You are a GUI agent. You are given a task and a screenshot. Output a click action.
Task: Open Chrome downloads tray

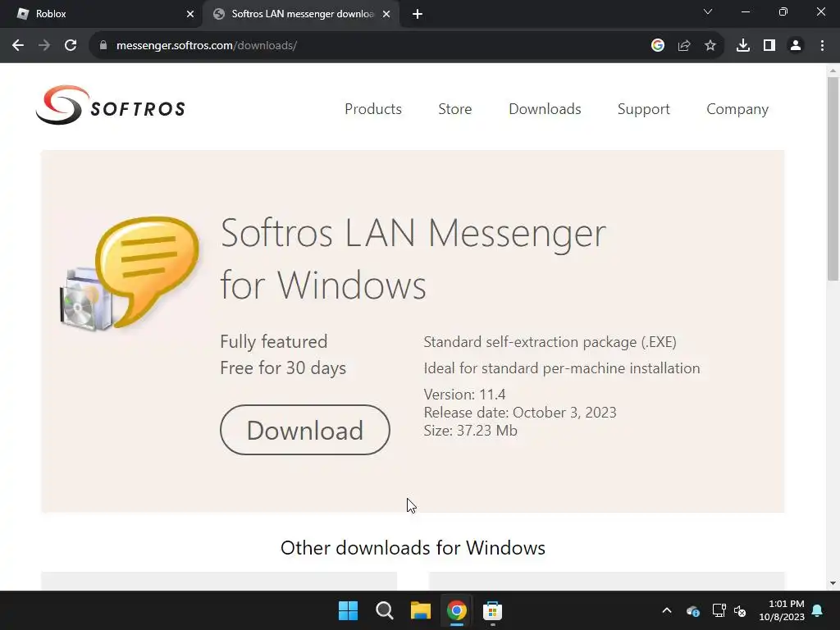(x=743, y=46)
